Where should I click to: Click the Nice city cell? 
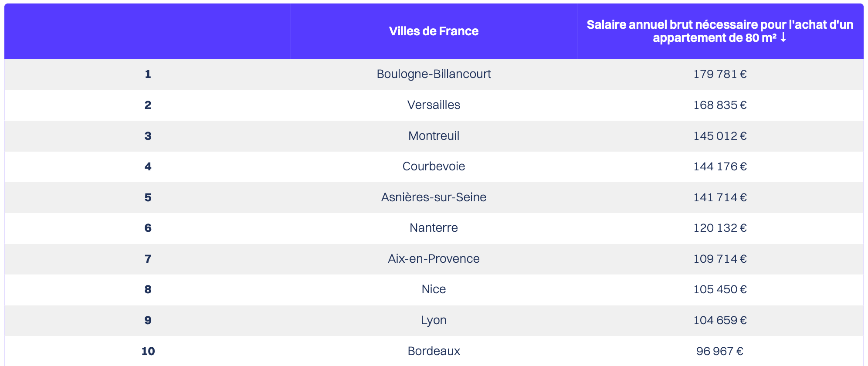pos(434,289)
